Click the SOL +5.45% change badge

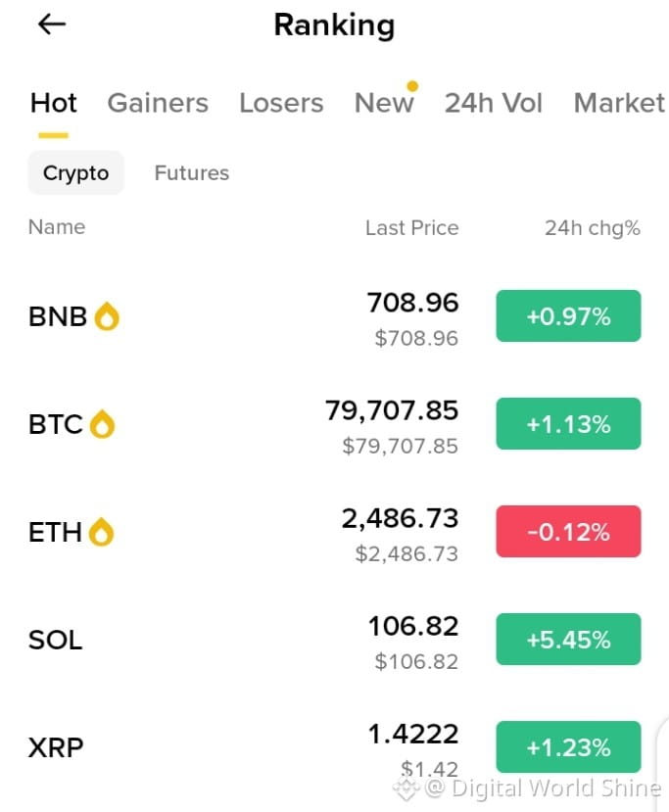click(568, 639)
